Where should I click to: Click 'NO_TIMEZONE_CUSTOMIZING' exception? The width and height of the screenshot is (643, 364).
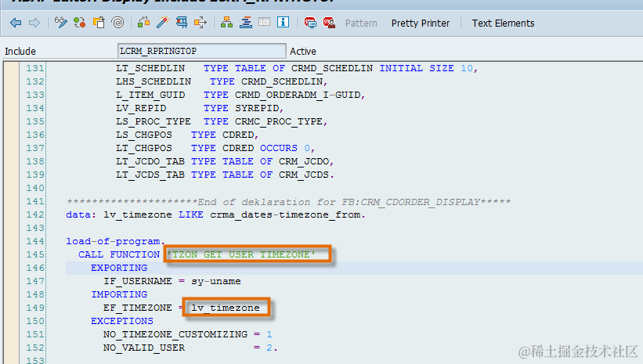tap(175, 334)
